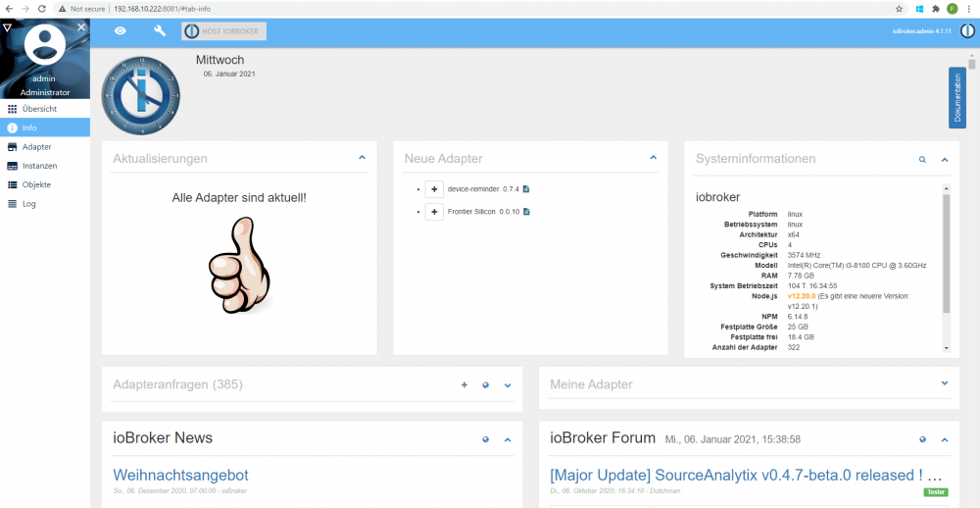The width and height of the screenshot is (980, 508).
Task: Click the Tester badge
Action: (936, 492)
